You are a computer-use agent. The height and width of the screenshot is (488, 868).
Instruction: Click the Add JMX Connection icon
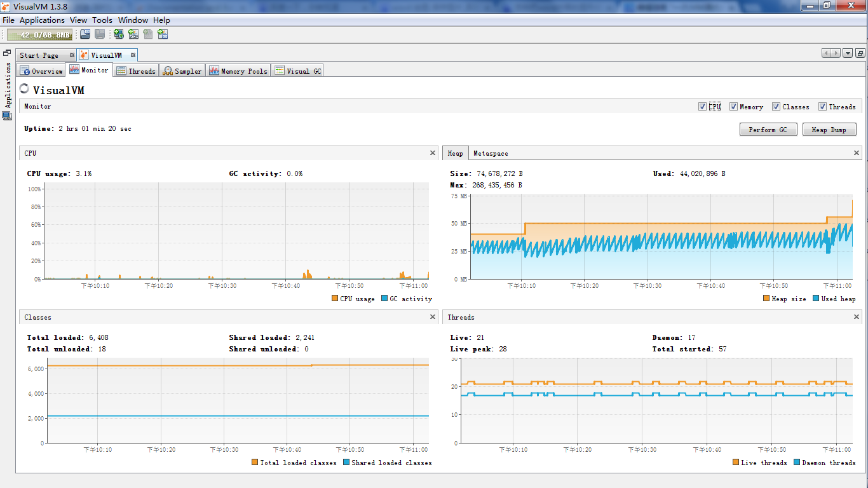[133, 34]
